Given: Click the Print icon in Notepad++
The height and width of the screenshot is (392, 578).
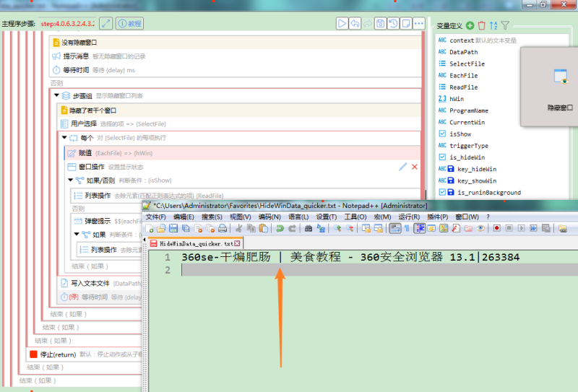Looking at the screenshot, I should click(x=223, y=228).
